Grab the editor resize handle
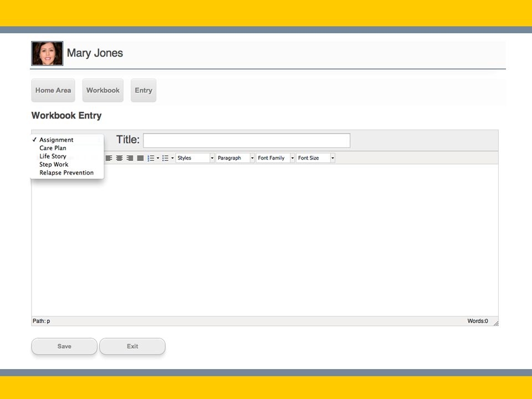This screenshot has width=532, height=399. click(495, 323)
